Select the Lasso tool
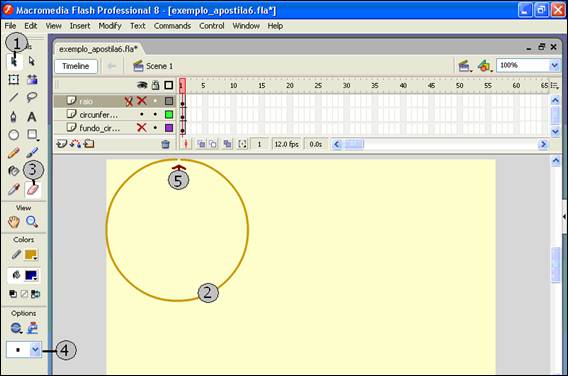Screen dimensions: 568x376 click(x=32, y=97)
